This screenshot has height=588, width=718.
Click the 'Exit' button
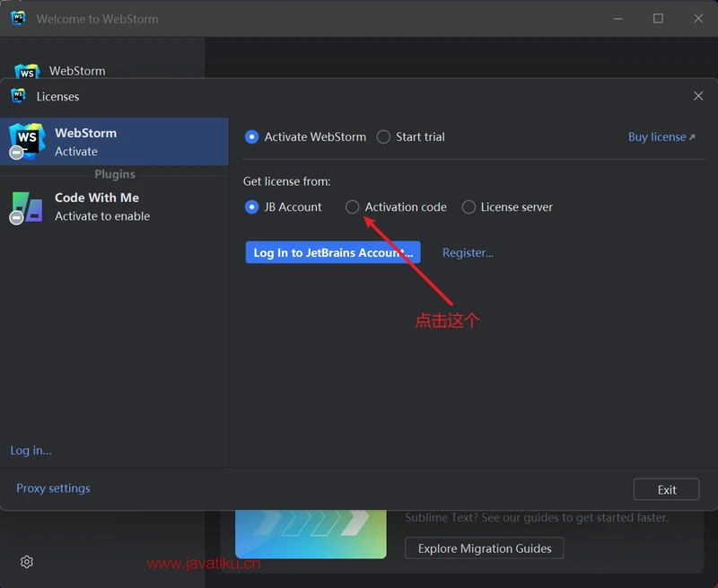(x=666, y=488)
